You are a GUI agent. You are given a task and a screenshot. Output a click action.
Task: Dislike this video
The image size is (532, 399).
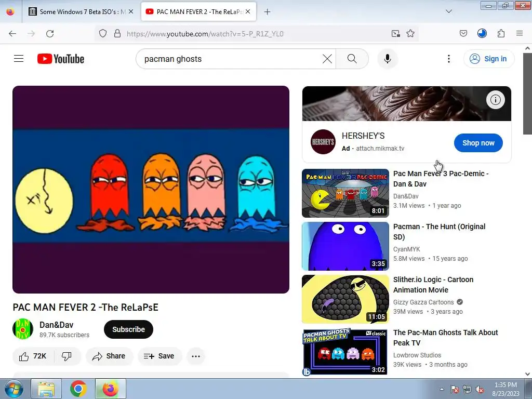(x=67, y=356)
